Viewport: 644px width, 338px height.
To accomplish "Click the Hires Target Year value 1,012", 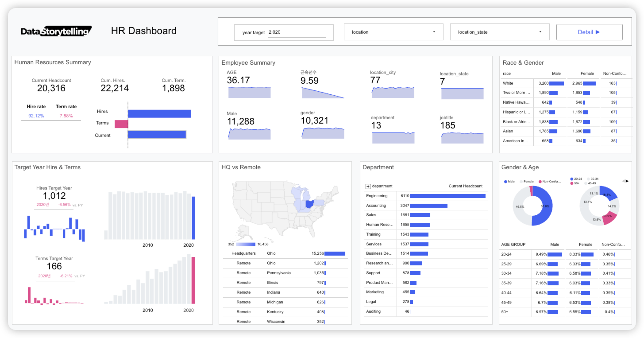I will coord(54,196).
